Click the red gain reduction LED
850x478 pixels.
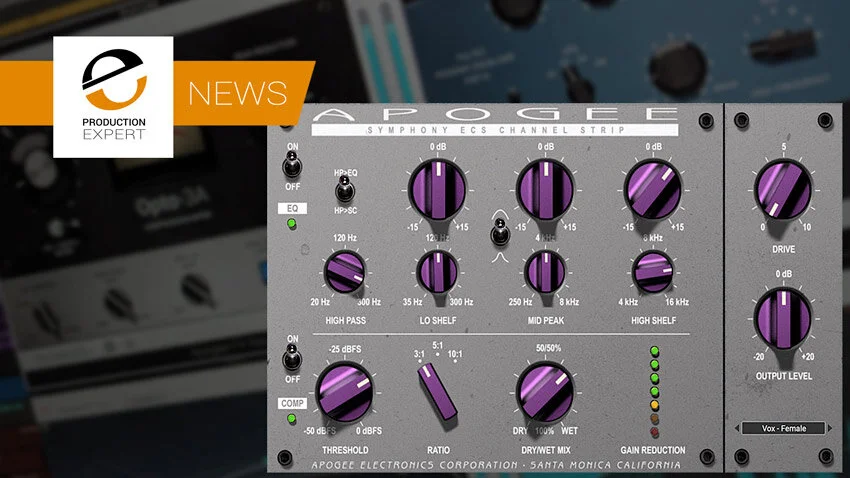coord(654,432)
